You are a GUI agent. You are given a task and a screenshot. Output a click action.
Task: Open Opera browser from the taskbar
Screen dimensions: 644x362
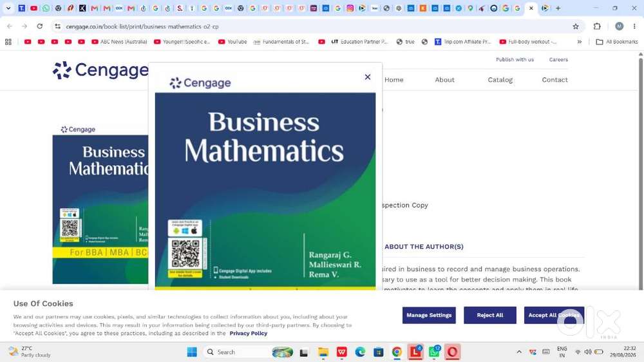coord(452,352)
